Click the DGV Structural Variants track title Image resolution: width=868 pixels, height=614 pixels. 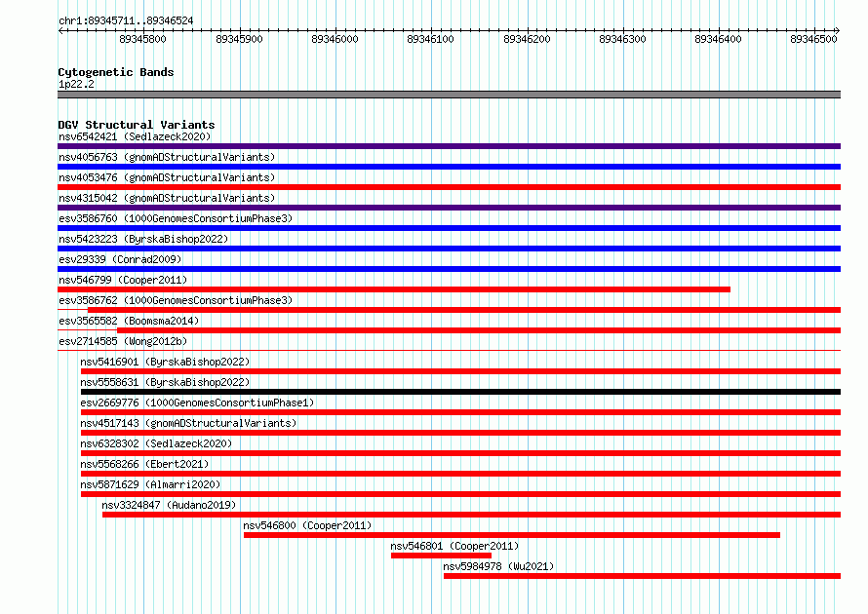(137, 125)
